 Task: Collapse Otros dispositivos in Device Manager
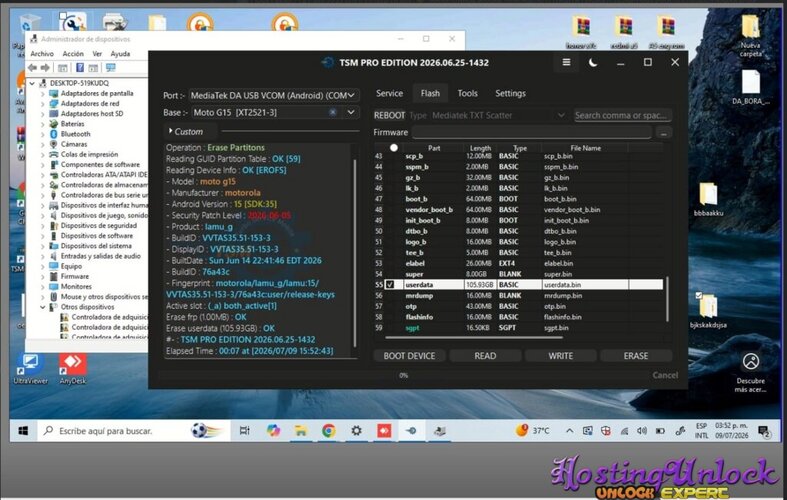43,307
